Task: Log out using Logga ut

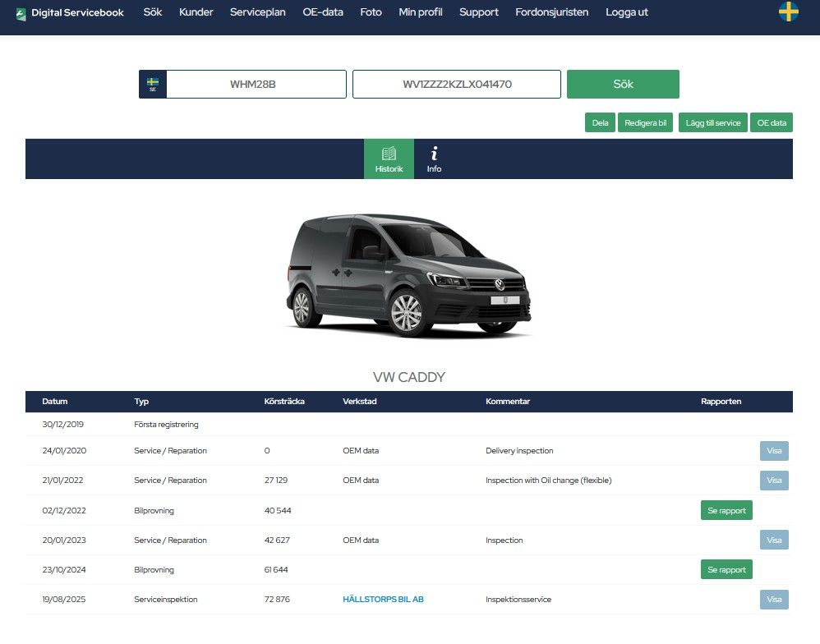Action: [627, 12]
